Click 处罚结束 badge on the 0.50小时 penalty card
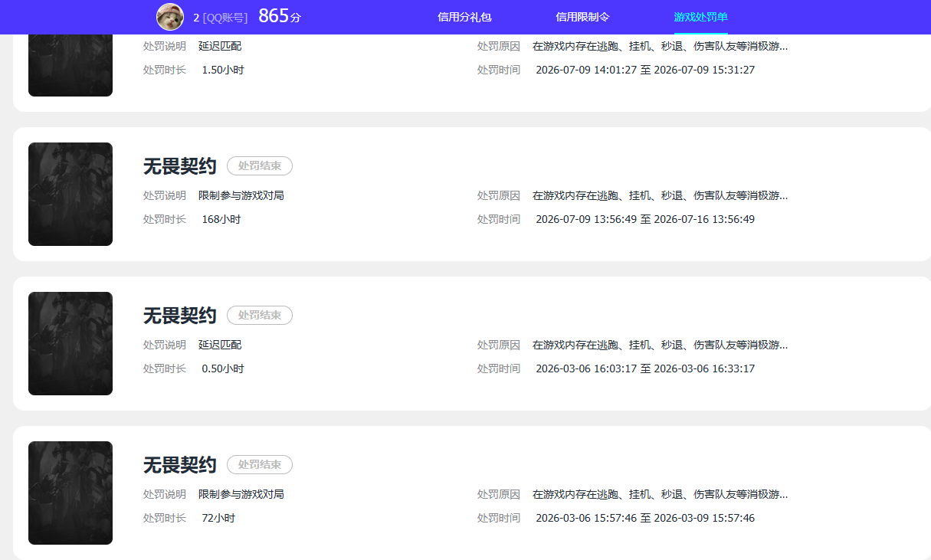 [260, 315]
